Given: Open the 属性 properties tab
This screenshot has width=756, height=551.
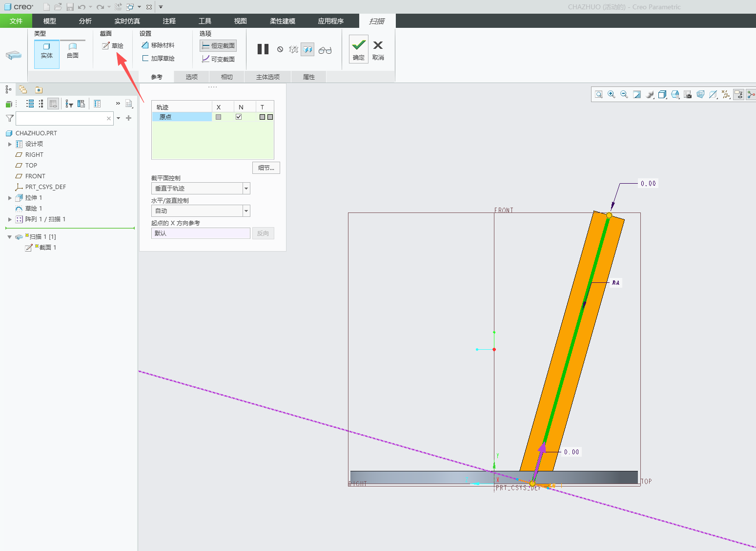Looking at the screenshot, I should 309,77.
